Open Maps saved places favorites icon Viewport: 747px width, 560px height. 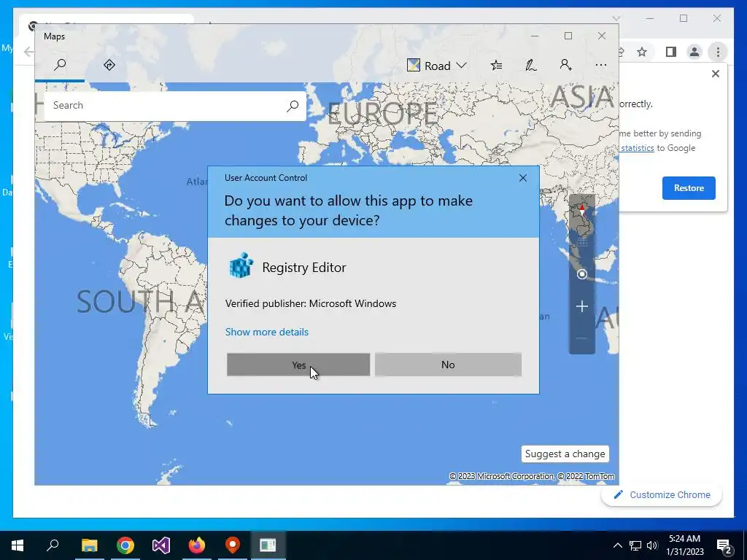pos(496,65)
